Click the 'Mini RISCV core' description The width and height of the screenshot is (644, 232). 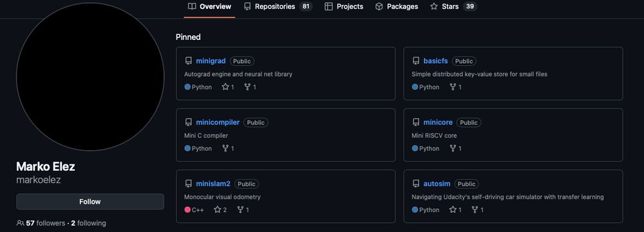[434, 135]
